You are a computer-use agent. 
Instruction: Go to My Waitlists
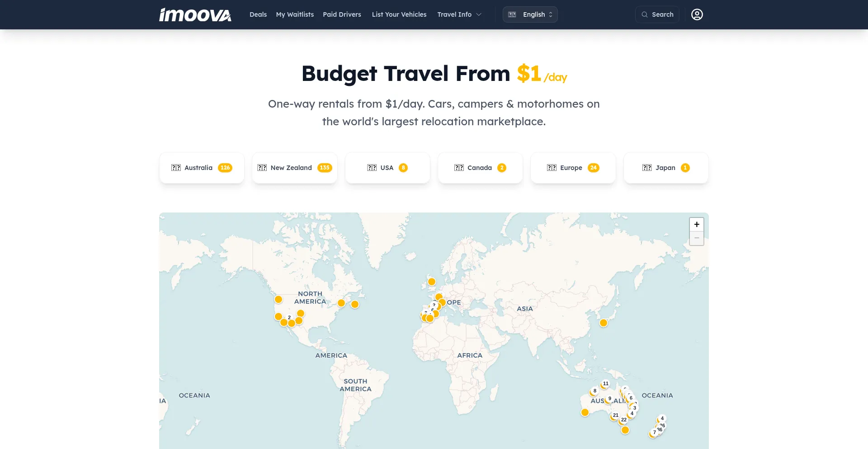click(x=295, y=14)
